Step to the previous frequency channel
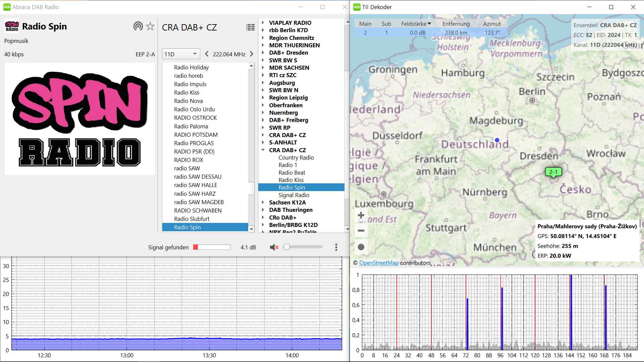The width and height of the screenshot is (644, 362). [x=207, y=54]
